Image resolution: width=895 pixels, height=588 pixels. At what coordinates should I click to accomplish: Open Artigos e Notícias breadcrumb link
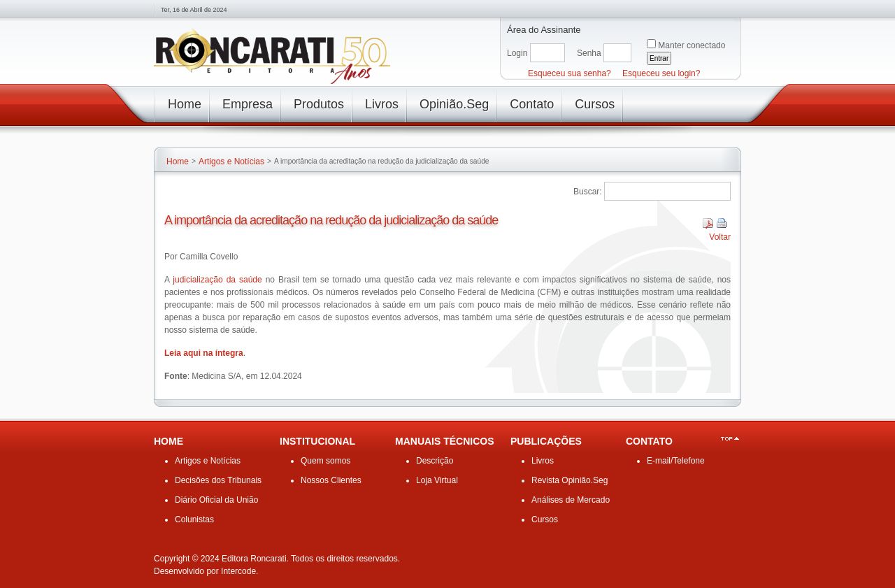coord(231,162)
